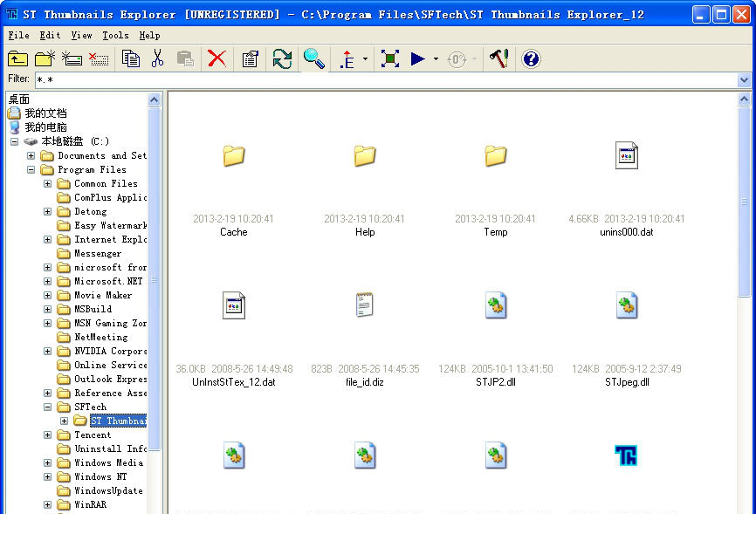The height and width of the screenshot is (534, 756).
Task: Select the blue TH application icon thumbnail
Action: tap(626, 455)
